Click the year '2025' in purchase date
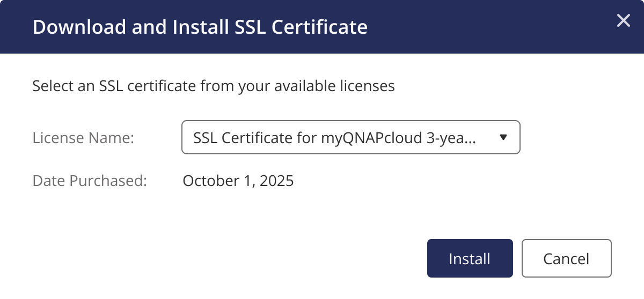This screenshot has height=299, width=644. 276,181
